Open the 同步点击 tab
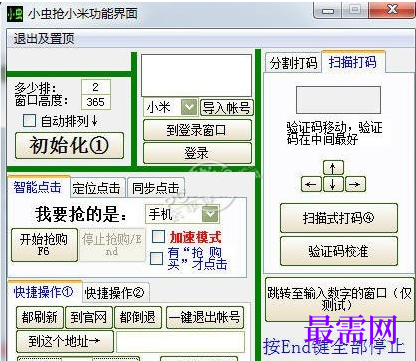 (156, 188)
